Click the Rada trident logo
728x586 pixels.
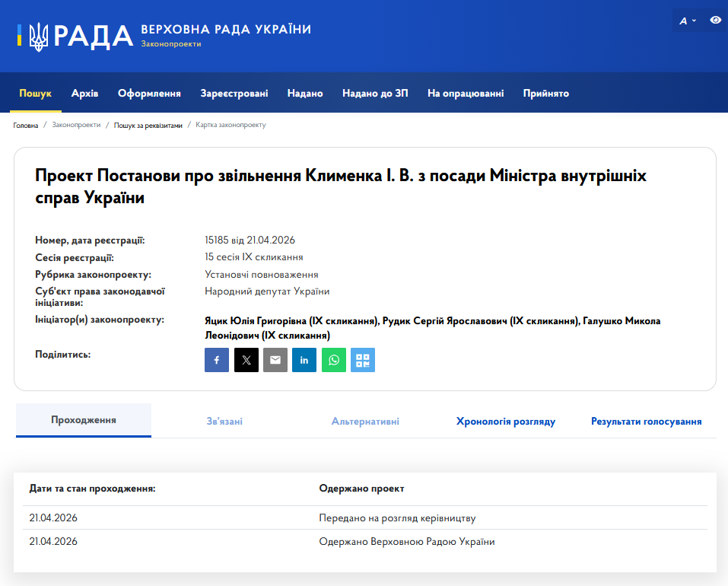click(38, 36)
